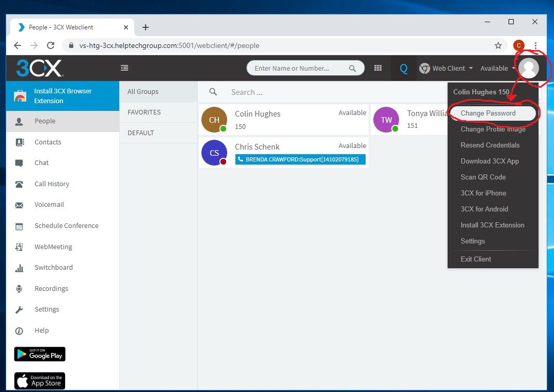Screen dimensions: 554x392
Task: Click the WebMeeting icon
Action: click(19, 247)
